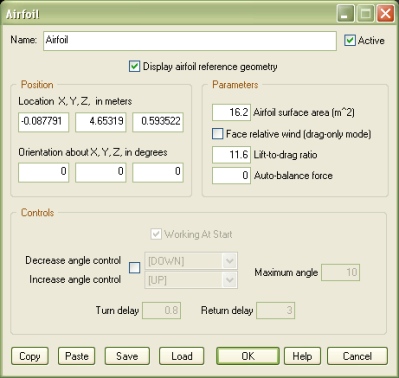
Task: Toggle the Active checkbox
Action: point(349,40)
